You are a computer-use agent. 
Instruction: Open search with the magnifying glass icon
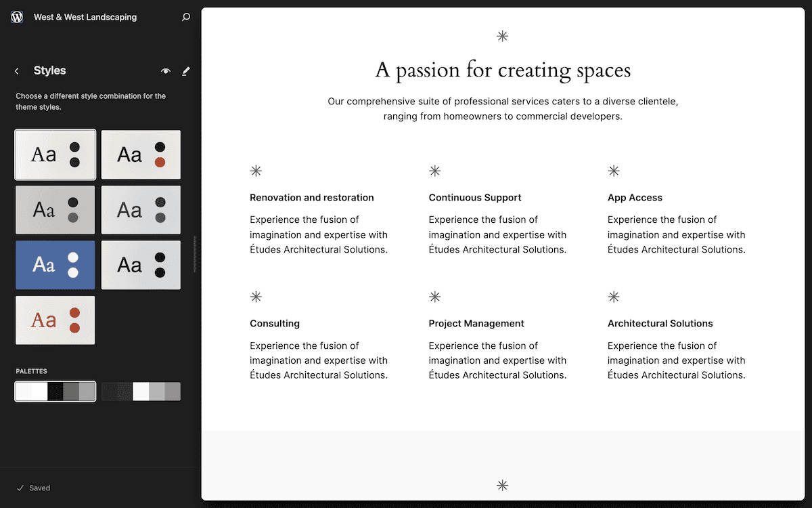185,17
